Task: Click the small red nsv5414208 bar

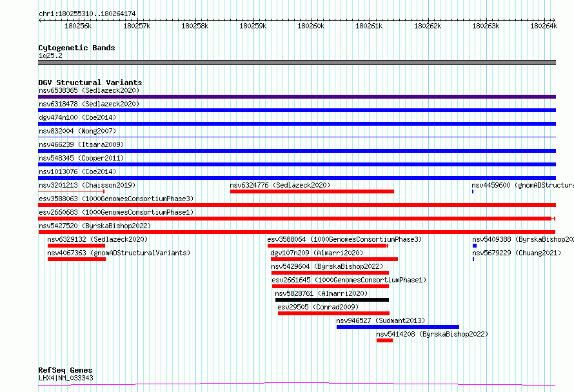Action: 385,340
